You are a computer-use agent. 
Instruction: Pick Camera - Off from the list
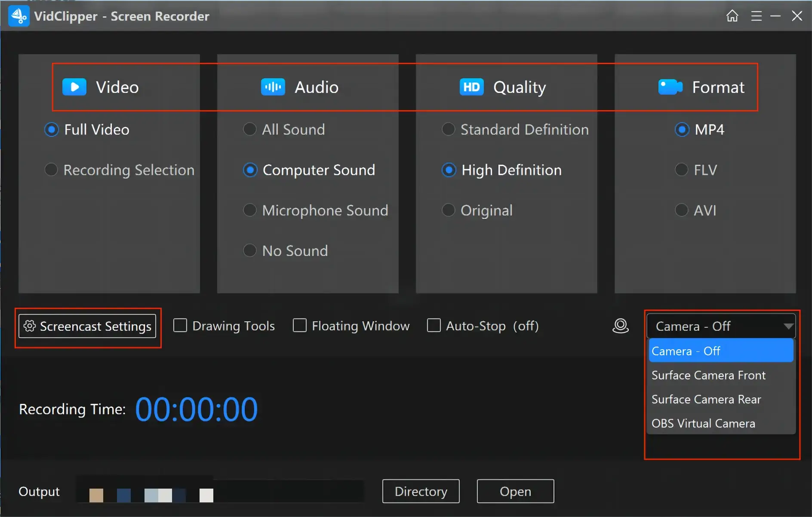coord(721,351)
